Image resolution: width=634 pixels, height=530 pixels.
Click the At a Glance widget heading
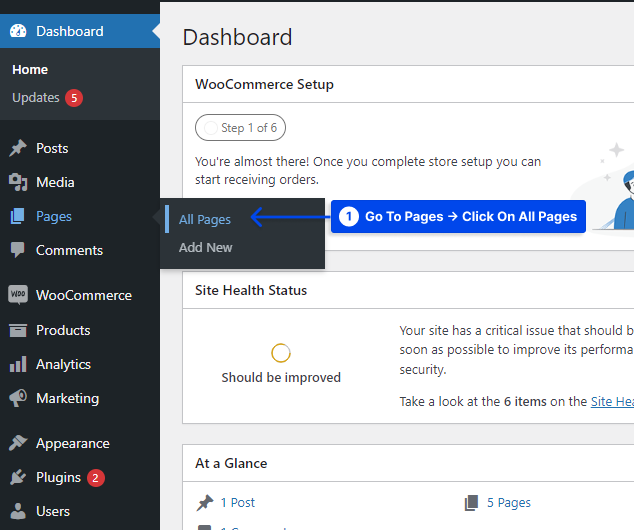231,463
